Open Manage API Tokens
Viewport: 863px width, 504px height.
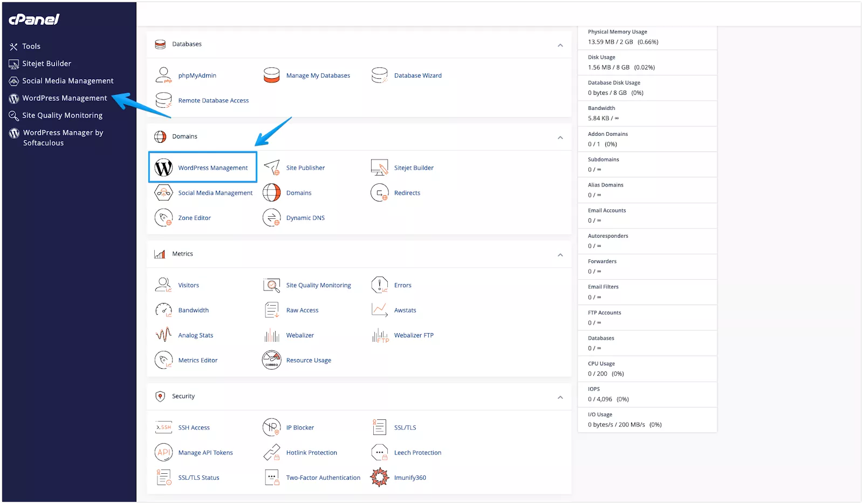pos(206,452)
